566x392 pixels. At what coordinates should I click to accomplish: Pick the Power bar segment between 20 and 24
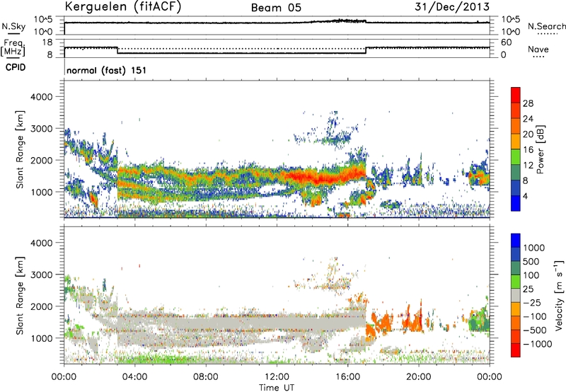click(516, 127)
